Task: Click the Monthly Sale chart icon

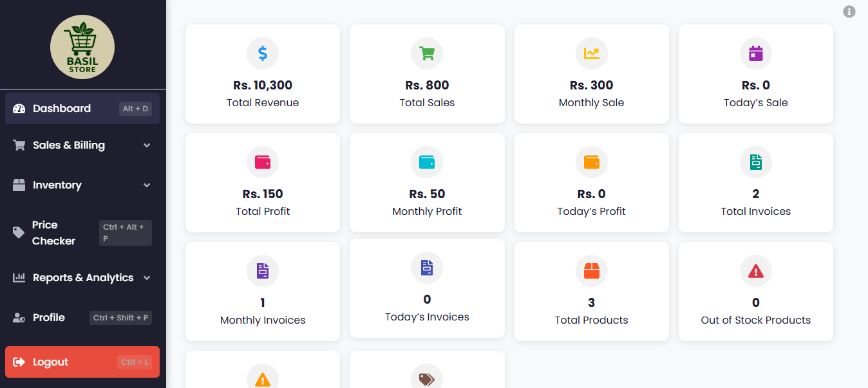Action: click(591, 53)
